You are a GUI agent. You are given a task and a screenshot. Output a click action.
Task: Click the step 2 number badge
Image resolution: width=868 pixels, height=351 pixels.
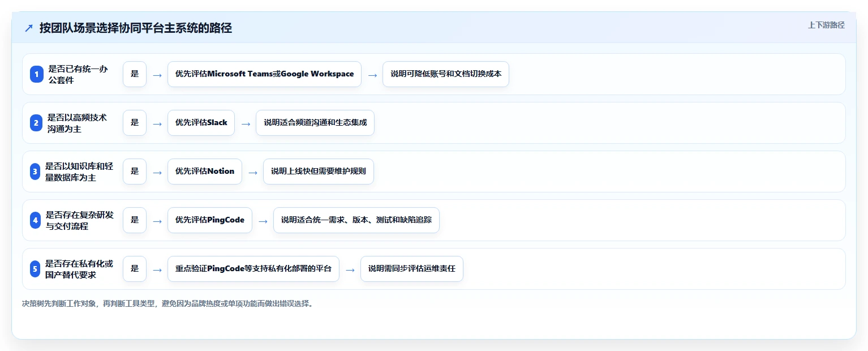point(37,123)
